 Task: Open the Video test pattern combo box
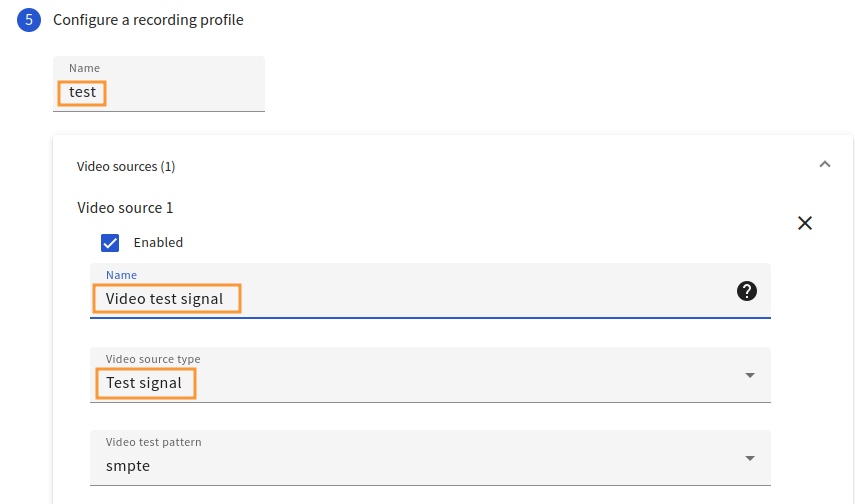pos(430,458)
